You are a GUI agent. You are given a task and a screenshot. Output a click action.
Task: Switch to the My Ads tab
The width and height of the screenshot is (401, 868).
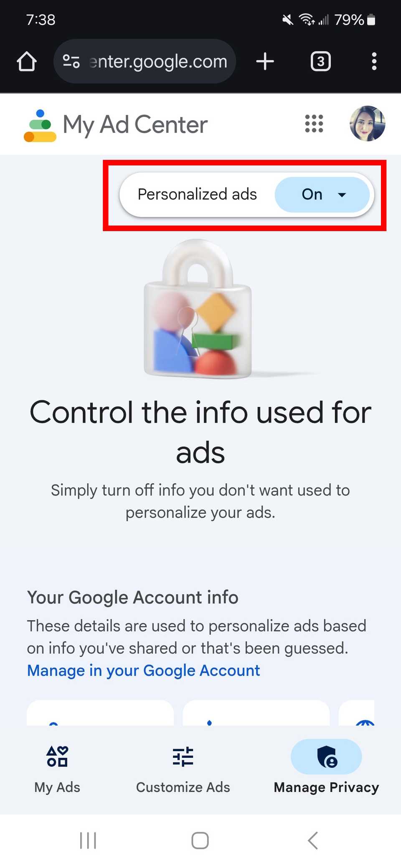(57, 770)
